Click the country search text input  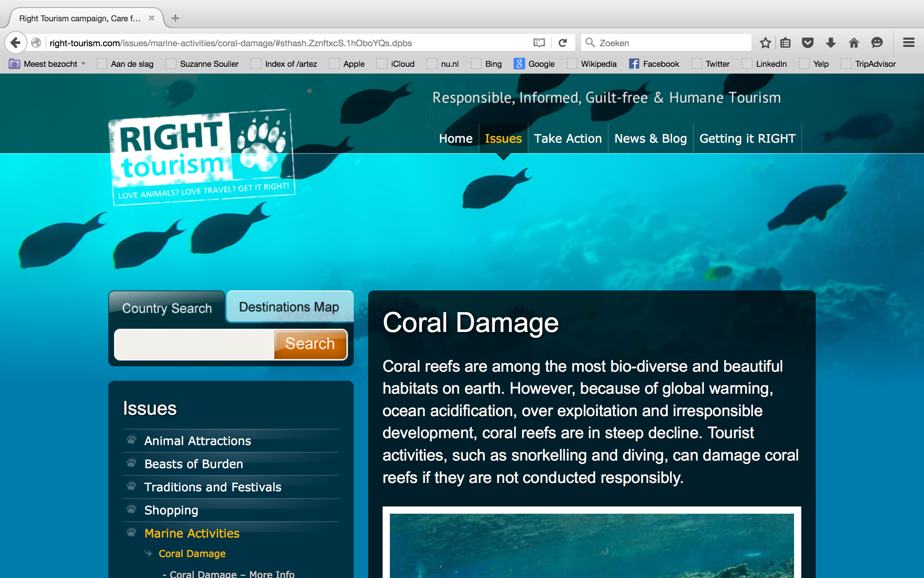[x=194, y=344]
